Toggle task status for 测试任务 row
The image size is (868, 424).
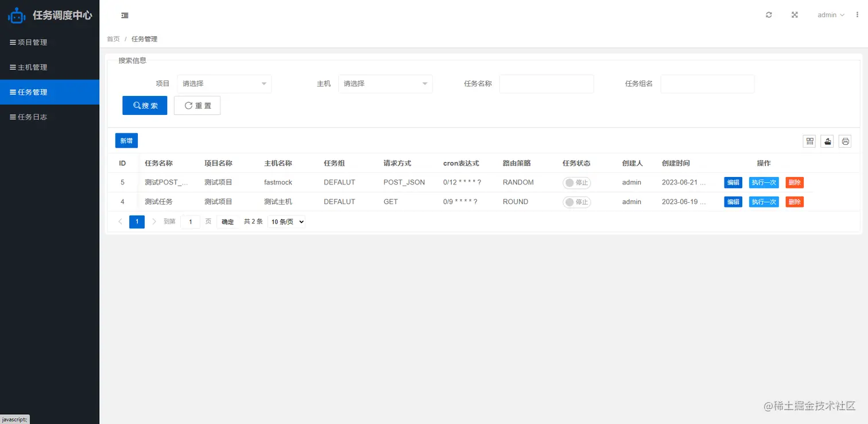[577, 202]
